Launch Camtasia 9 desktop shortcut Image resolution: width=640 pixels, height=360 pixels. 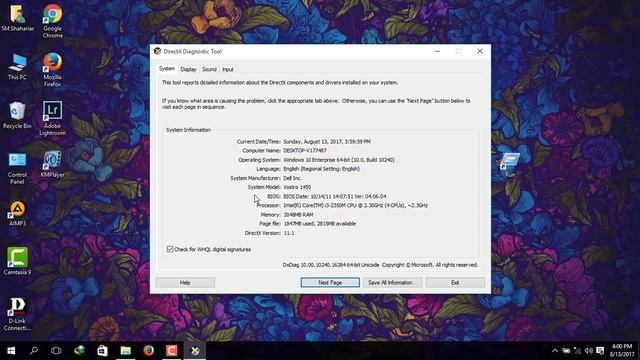pyautogui.click(x=17, y=261)
